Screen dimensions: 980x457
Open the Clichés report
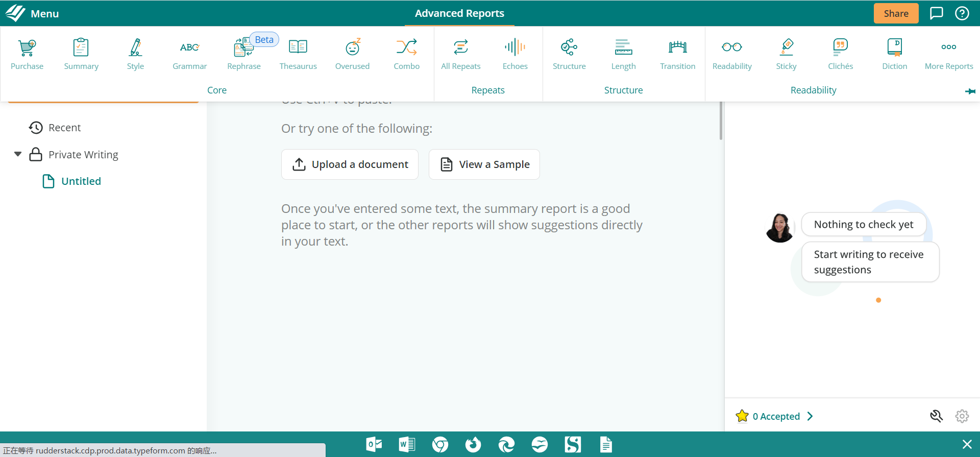pos(840,54)
